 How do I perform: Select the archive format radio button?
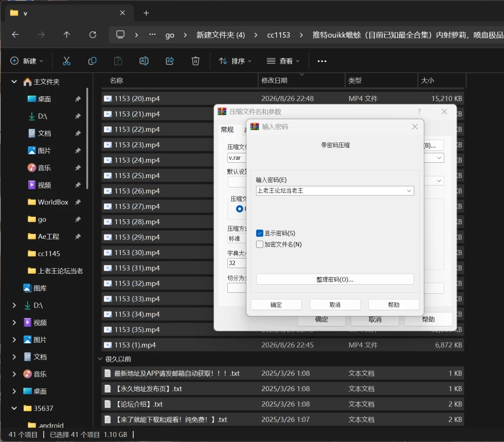coord(239,209)
